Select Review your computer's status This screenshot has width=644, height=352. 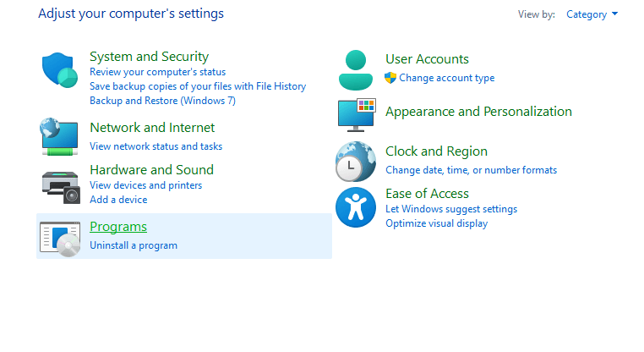[158, 72]
